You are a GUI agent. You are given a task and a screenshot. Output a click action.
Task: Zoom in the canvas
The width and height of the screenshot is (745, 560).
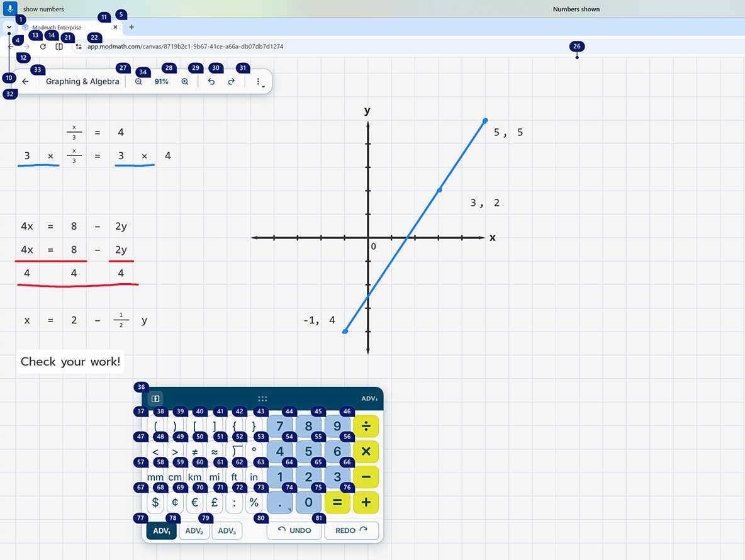(x=185, y=82)
